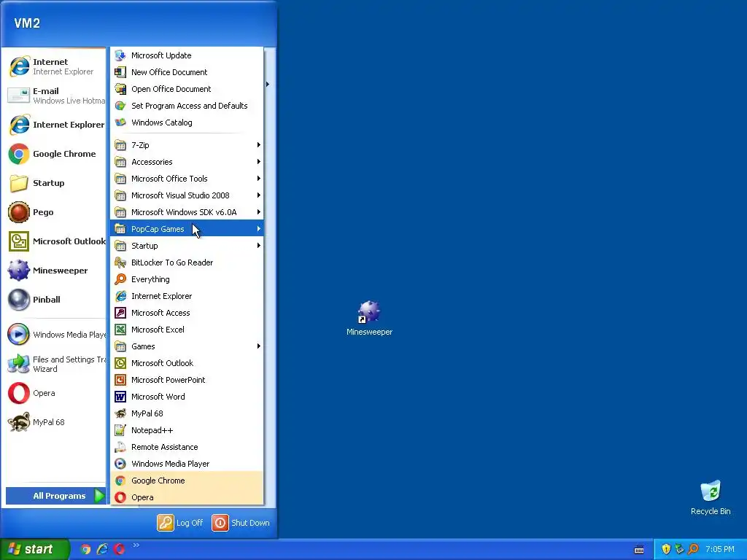This screenshot has width=747, height=560.
Task: Open Windows Media Player in left pane
Action: point(55,335)
